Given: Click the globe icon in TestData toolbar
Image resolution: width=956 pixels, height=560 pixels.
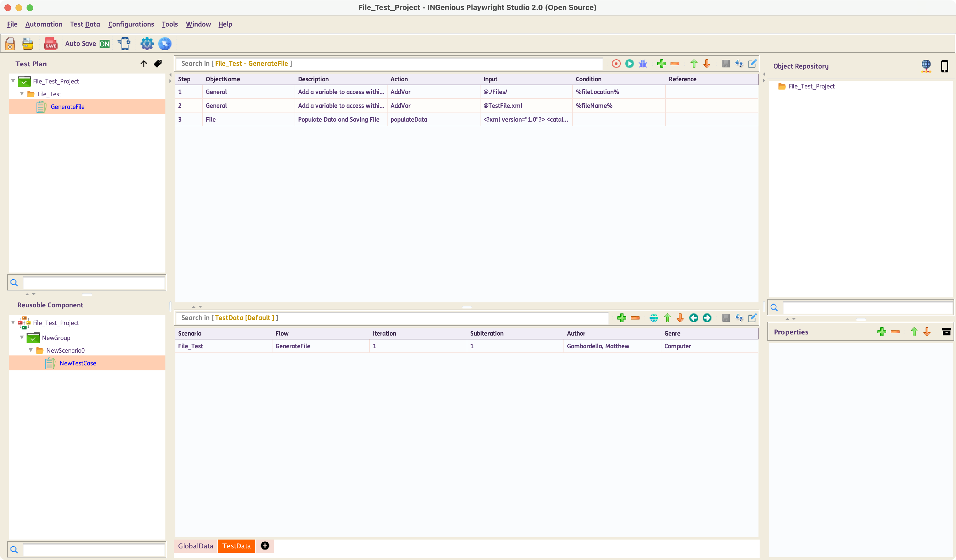Looking at the screenshot, I should pyautogui.click(x=654, y=318).
